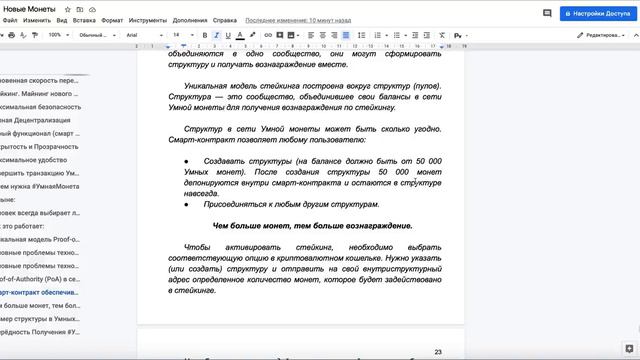Go to outline item Майнинг нового
Image resolution: width=640 pixels, height=360 pixels.
click(x=40, y=94)
